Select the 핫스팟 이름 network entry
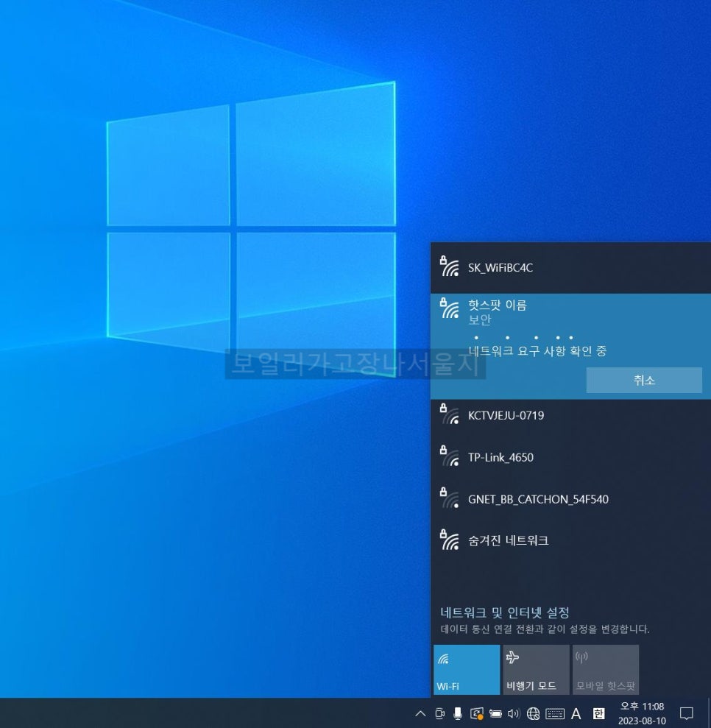 tap(571, 346)
